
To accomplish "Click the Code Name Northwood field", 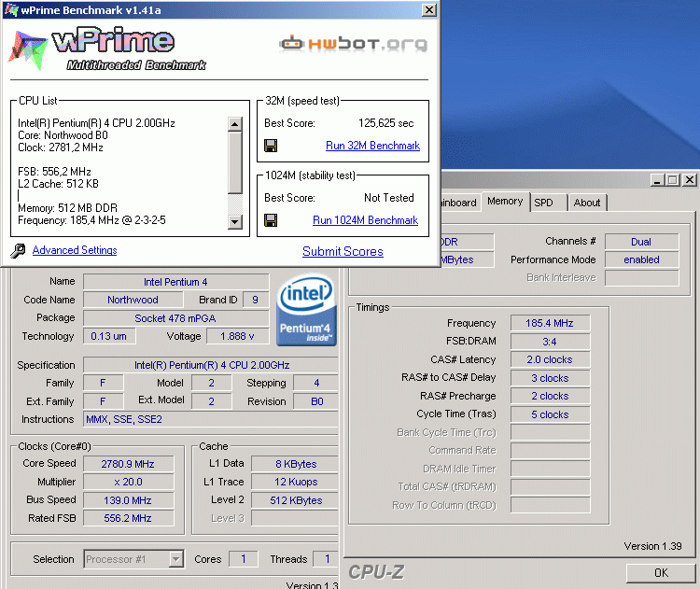I will pos(133,300).
